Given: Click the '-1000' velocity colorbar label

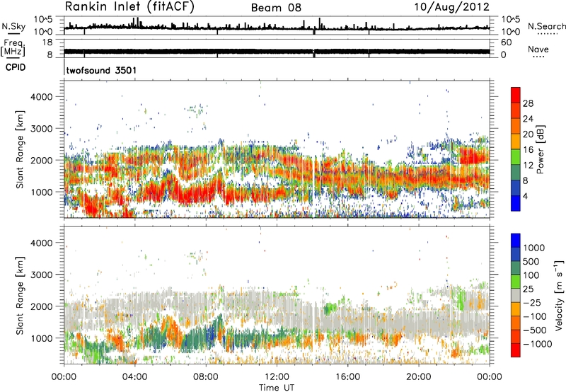Looking at the screenshot, I should click(538, 344).
